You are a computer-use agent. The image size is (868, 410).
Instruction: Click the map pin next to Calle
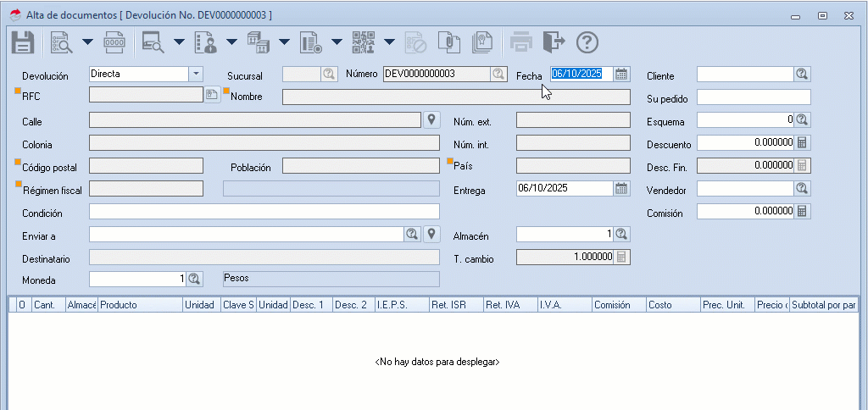(x=431, y=119)
